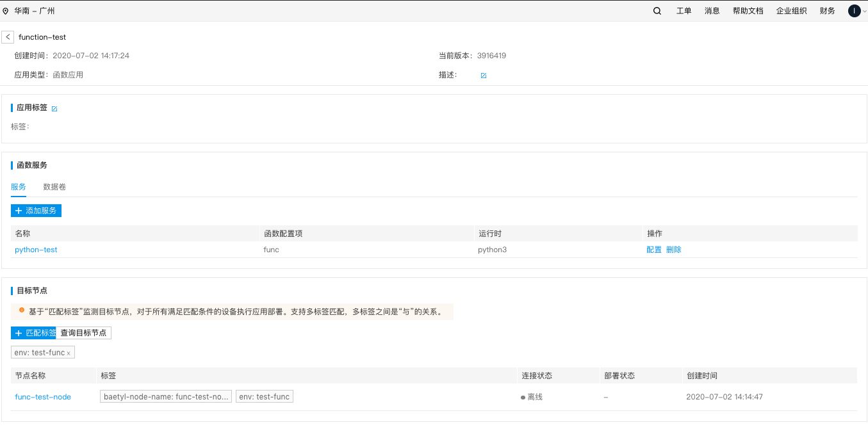Click the baetyl-node-name: func-test-no... tag
This screenshot has height=427, width=868.
166,397
